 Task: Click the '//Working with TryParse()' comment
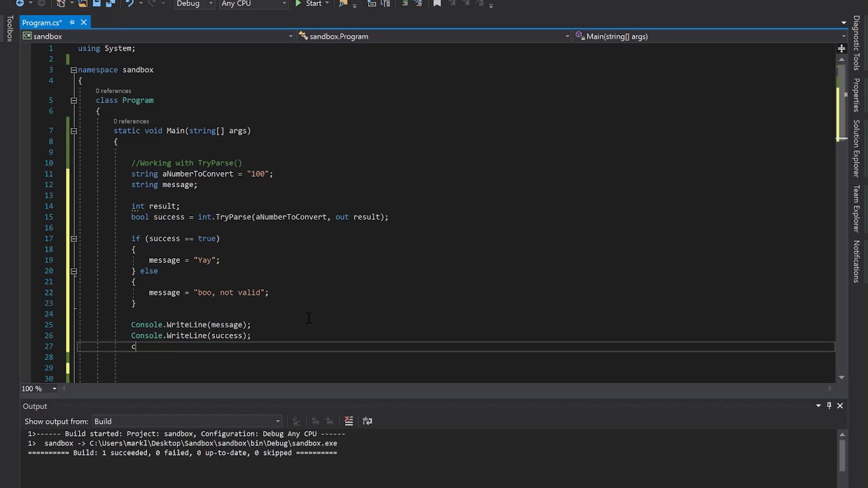click(x=186, y=163)
